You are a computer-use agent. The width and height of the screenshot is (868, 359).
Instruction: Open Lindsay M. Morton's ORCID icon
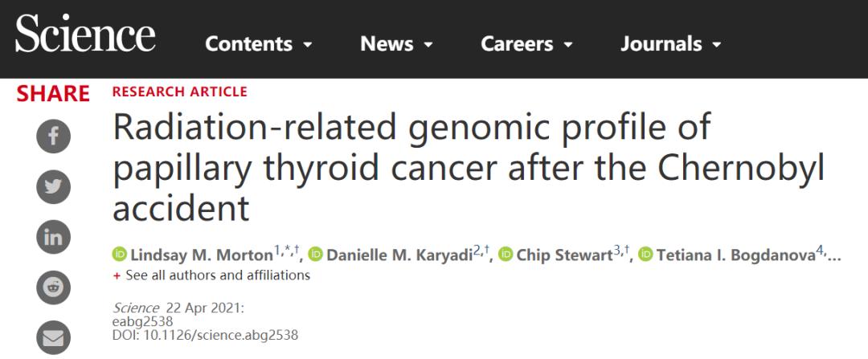click(119, 255)
